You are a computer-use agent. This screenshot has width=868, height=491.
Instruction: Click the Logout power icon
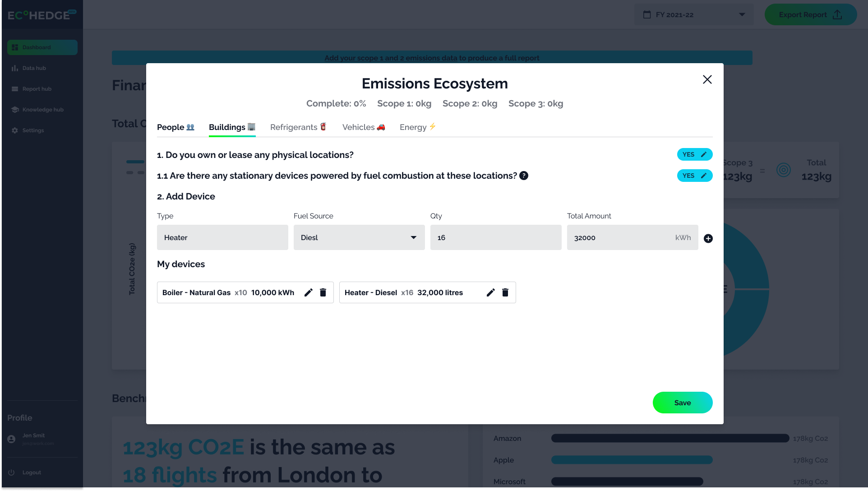12,472
